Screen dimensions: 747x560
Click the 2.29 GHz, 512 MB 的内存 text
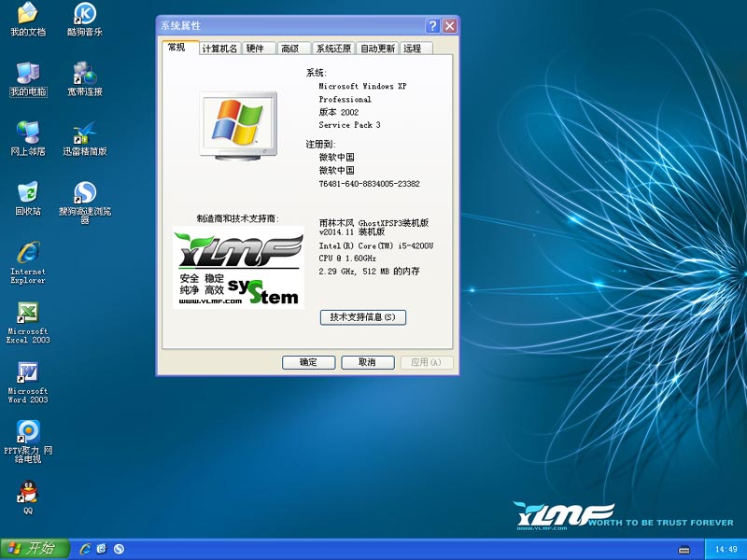(x=369, y=271)
